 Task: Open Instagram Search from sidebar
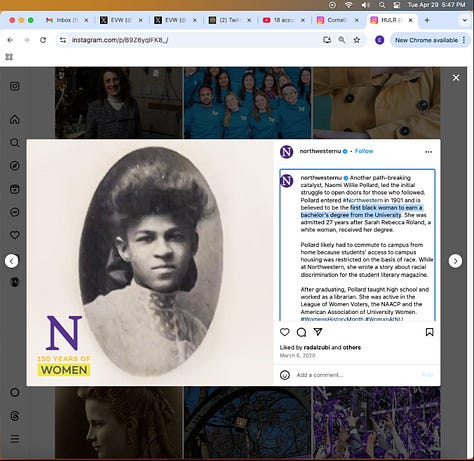point(15,143)
